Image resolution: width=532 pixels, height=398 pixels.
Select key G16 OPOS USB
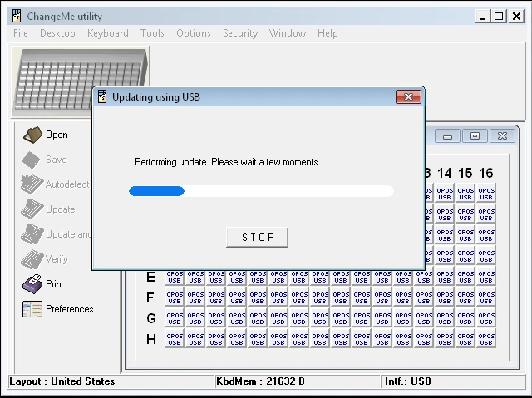pyautogui.click(x=486, y=318)
